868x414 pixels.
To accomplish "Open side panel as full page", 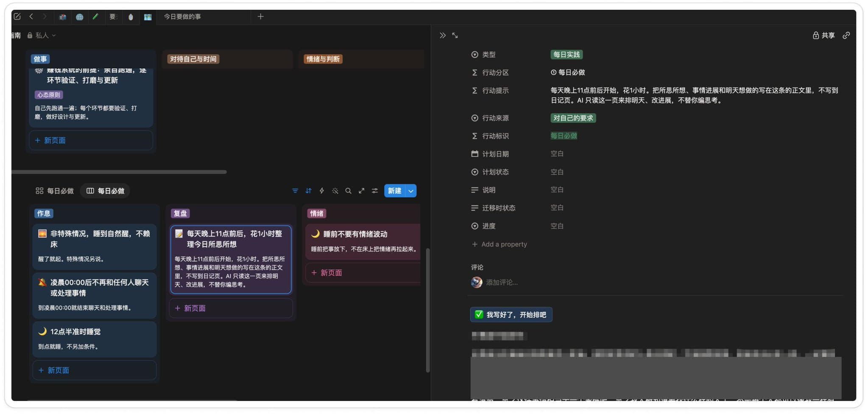I will coord(455,36).
